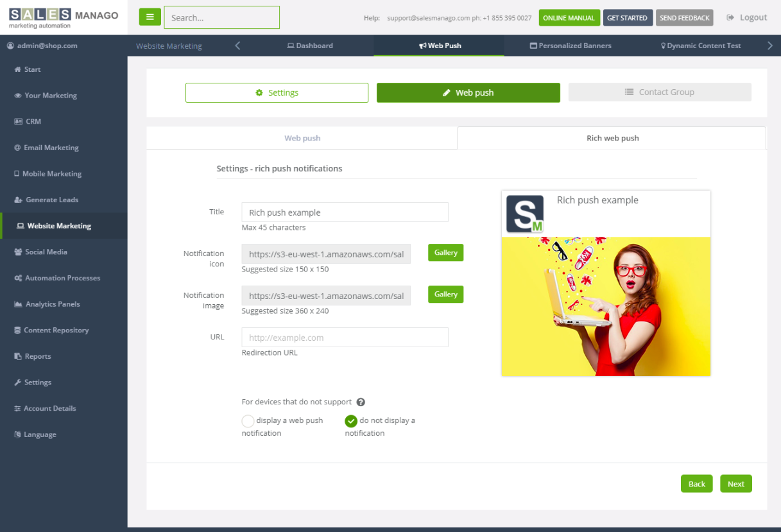Click the Content Repository database icon
The image size is (781, 532).
tap(18, 330)
